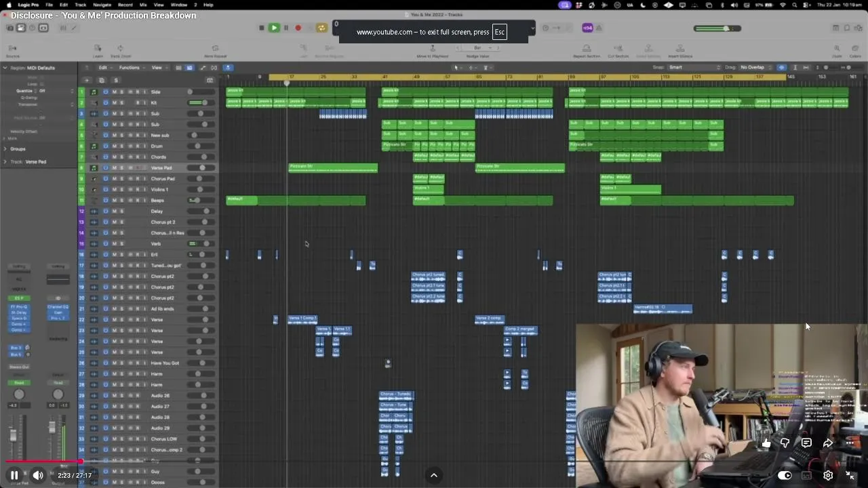This screenshot has height=488, width=868.
Task: Click the purple count-in 1234 button
Action: [x=587, y=28]
